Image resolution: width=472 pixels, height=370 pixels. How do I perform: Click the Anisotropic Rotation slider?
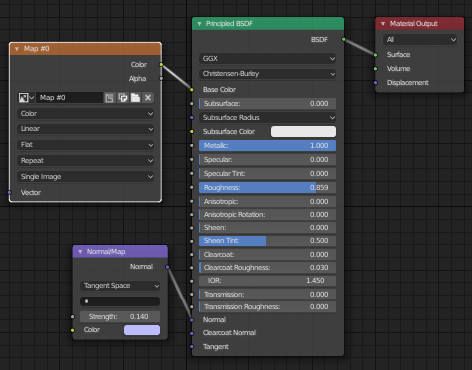(x=267, y=215)
